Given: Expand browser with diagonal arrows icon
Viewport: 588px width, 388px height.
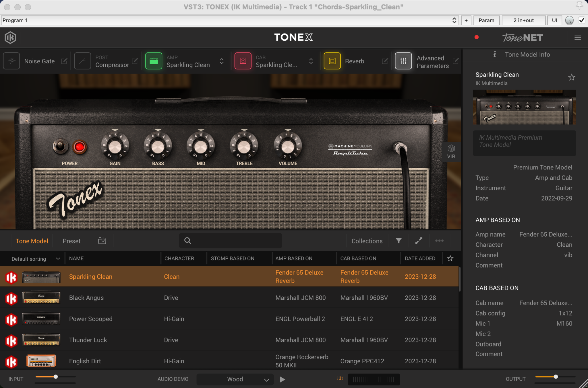Looking at the screenshot, I should coord(419,241).
